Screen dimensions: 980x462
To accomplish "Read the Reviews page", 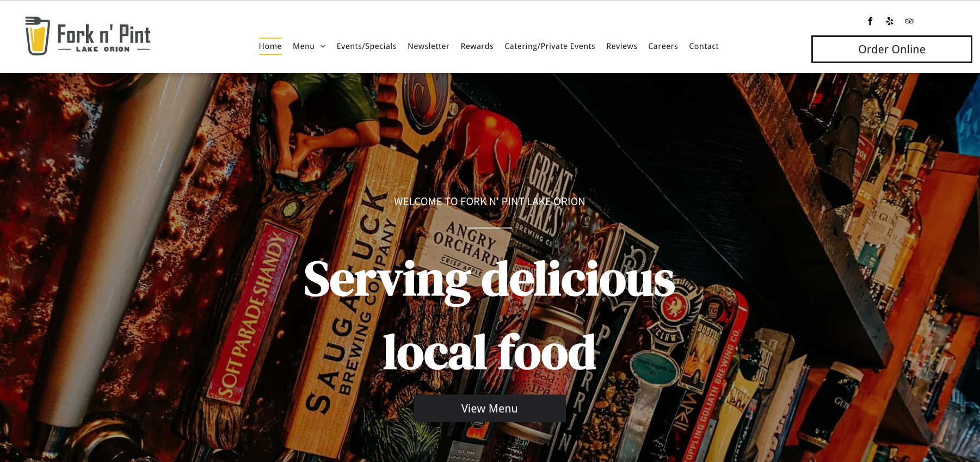I will coord(621,46).
